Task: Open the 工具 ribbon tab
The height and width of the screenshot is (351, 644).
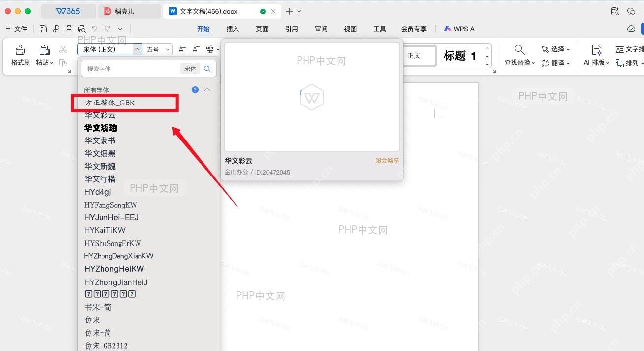Action: pos(380,29)
